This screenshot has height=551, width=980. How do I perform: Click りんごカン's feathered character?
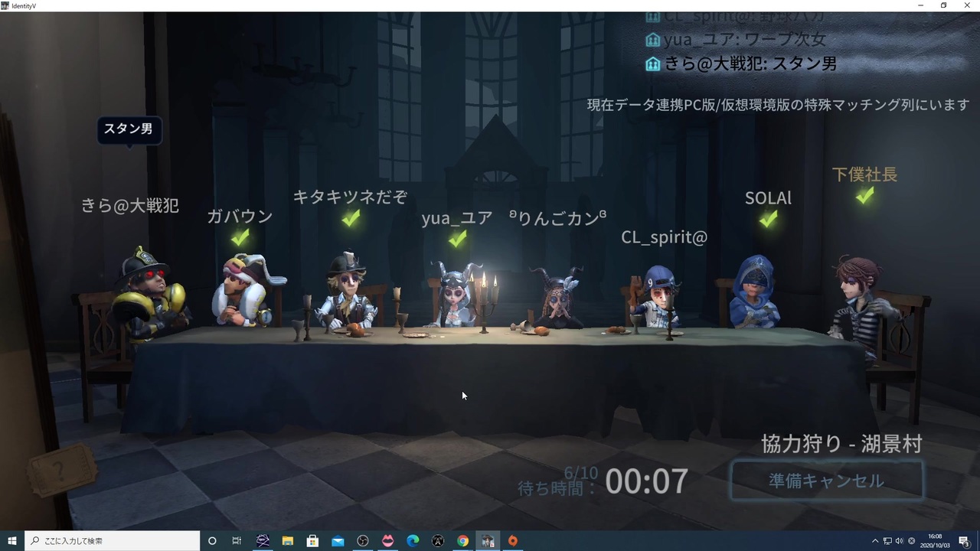559,298
